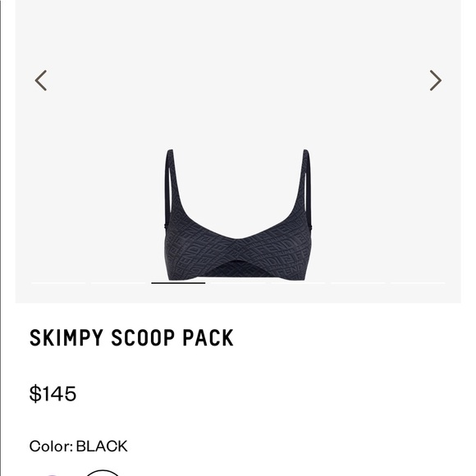Click the $145 price
476x476 pixels.
click(x=53, y=393)
